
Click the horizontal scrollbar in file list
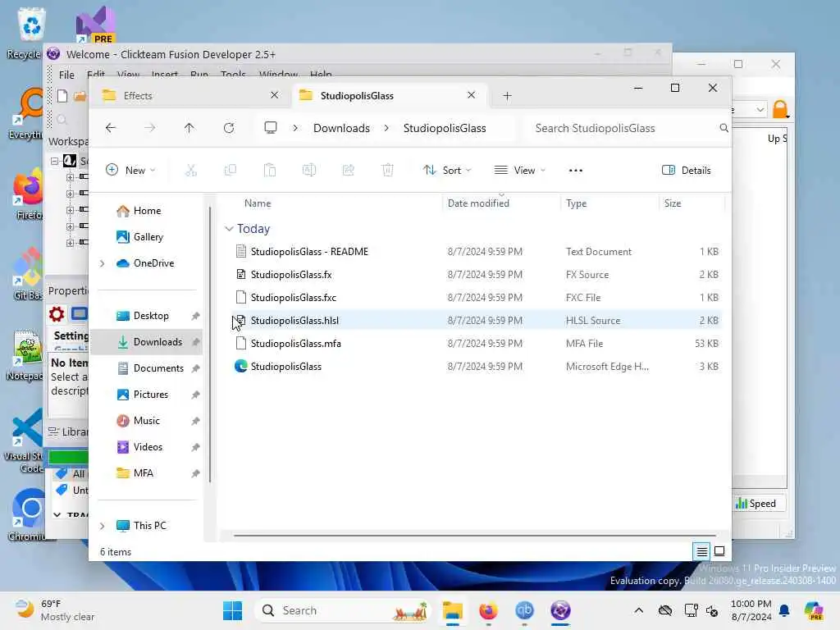point(475,535)
